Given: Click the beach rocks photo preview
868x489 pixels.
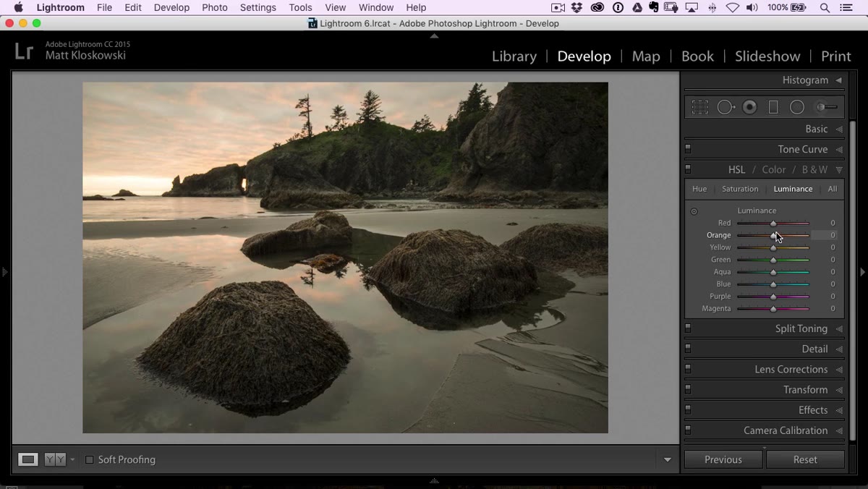Looking at the screenshot, I should [x=345, y=258].
